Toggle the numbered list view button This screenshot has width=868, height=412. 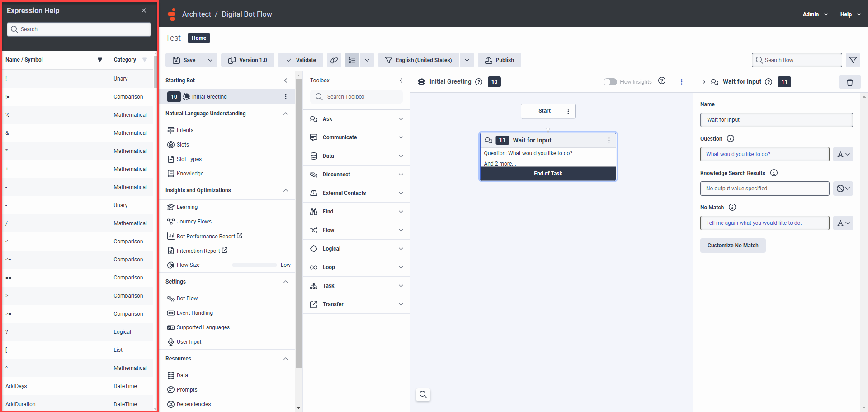[352, 60]
